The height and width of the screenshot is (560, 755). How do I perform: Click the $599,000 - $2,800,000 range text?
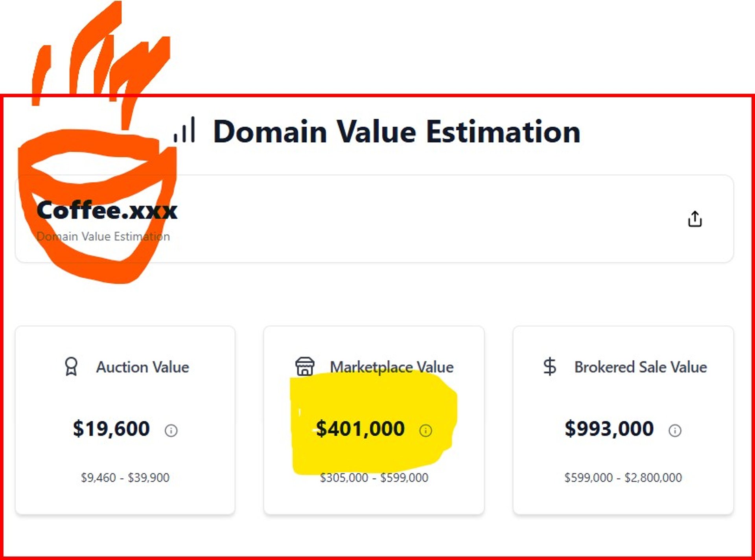click(x=623, y=477)
